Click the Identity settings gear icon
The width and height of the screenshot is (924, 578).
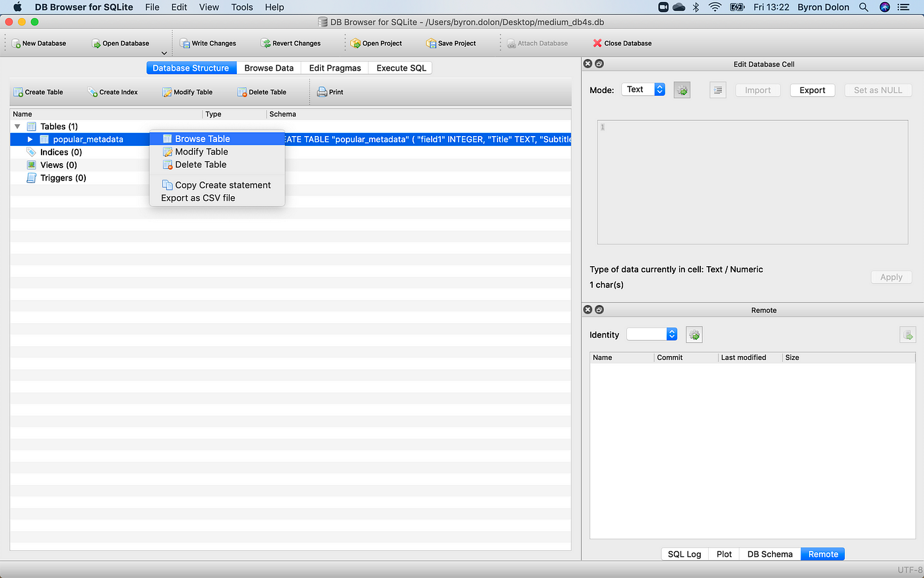pyautogui.click(x=694, y=335)
